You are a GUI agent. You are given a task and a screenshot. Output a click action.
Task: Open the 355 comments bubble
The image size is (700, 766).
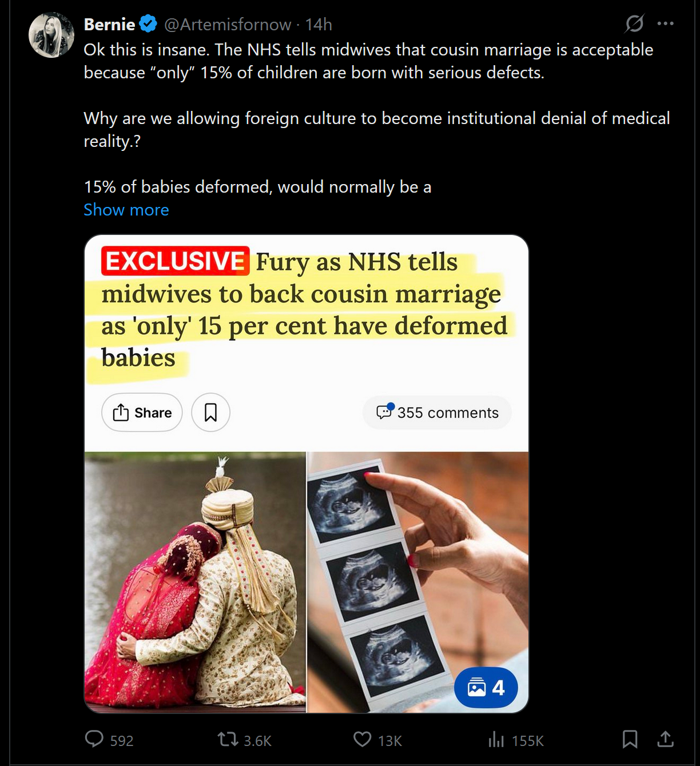437,412
